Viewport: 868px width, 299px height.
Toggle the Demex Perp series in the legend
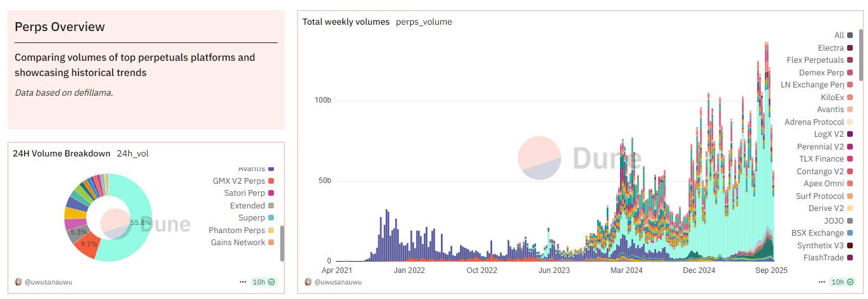(x=826, y=73)
